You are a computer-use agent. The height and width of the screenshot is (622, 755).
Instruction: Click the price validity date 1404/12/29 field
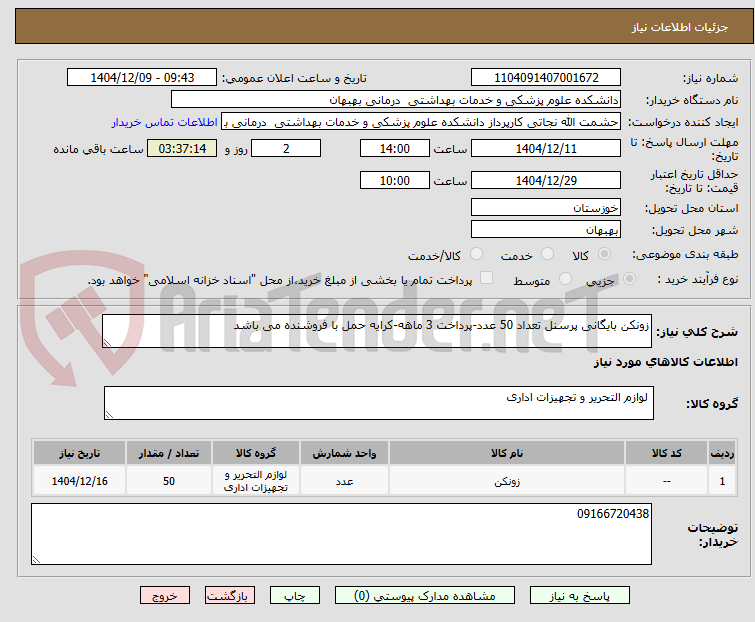[x=546, y=180]
